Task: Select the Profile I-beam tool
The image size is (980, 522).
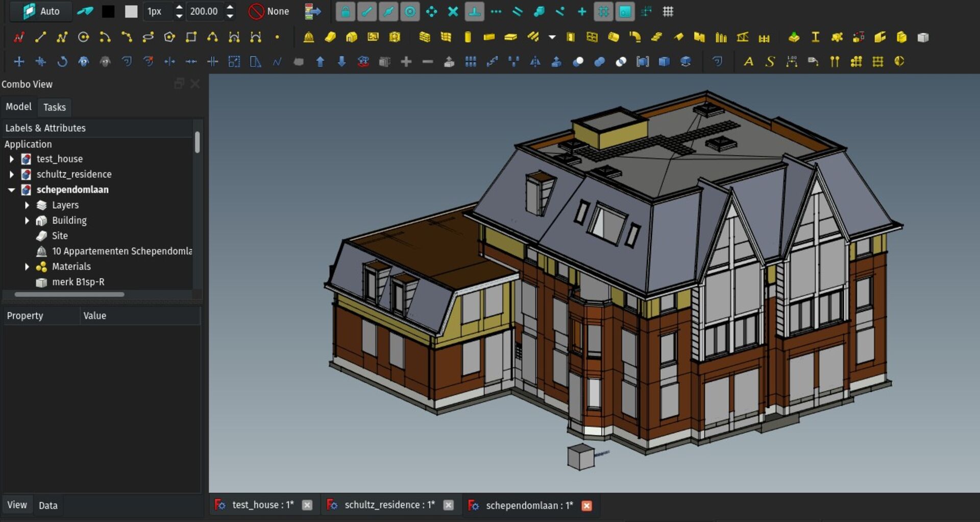Action: pyautogui.click(x=815, y=37)
